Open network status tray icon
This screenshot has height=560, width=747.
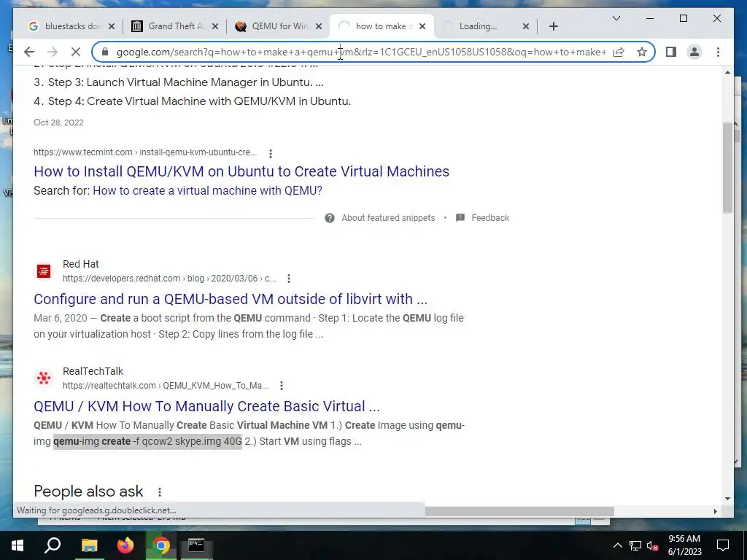coord(635,545)
